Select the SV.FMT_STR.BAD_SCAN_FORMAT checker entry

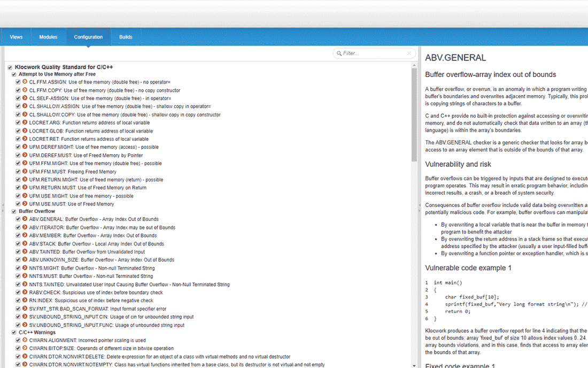tap(97, 309)
